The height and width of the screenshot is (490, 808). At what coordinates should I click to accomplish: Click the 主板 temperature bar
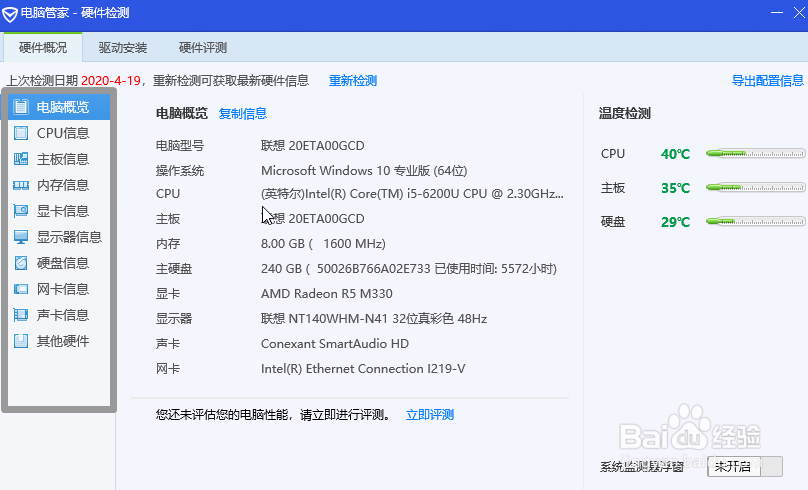click(755, 188)
